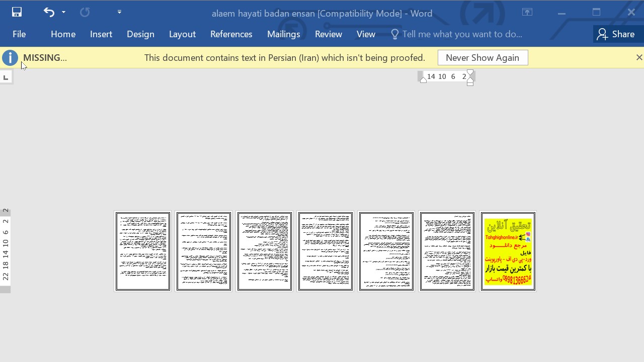This screenshot has height=362, width=644.
Task: Open the Review tab
Action: pos(328,34)
